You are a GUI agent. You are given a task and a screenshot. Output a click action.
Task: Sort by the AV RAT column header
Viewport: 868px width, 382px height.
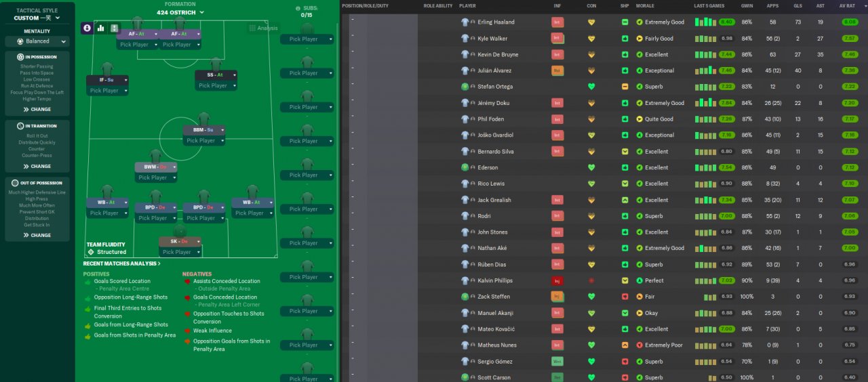point(849,5)
